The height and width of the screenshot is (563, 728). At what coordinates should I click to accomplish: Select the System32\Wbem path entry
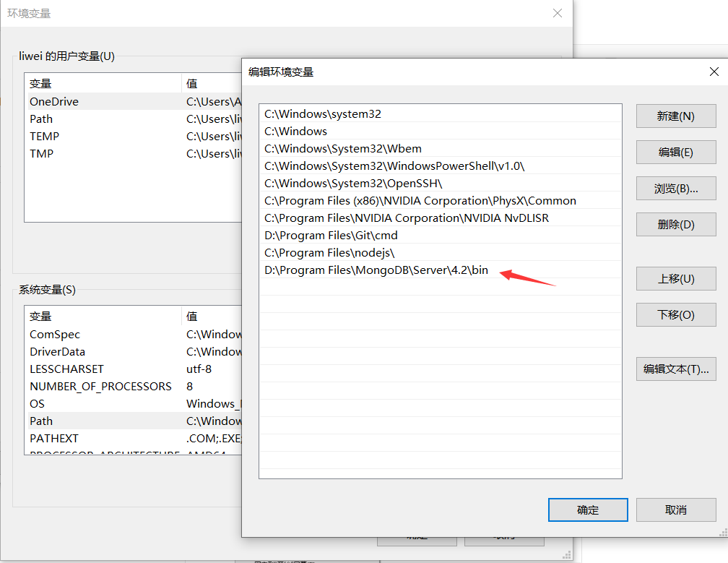pyautogui.click(x=440, y=149)
